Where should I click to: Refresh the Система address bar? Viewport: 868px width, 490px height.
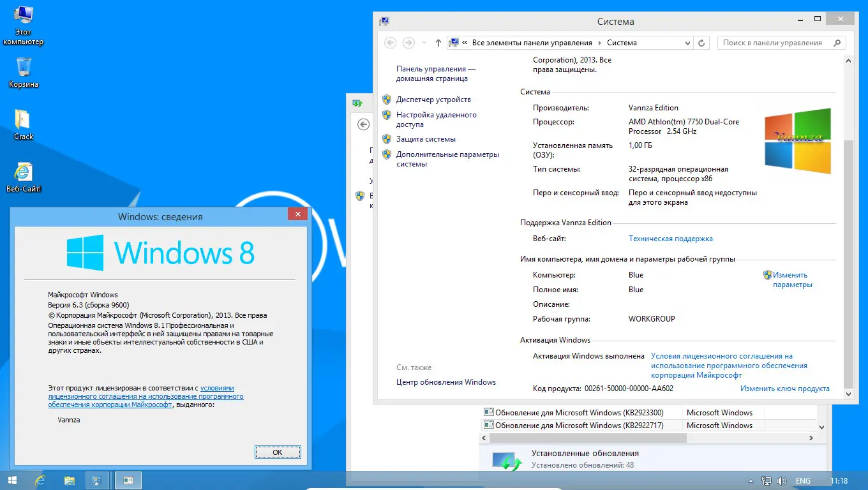pos(701,43)
